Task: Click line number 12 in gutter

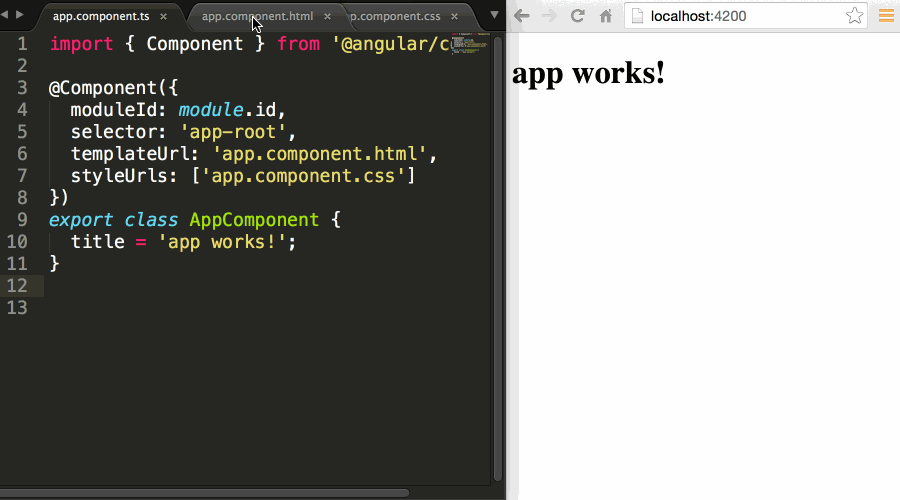Action: coord(17,286)
